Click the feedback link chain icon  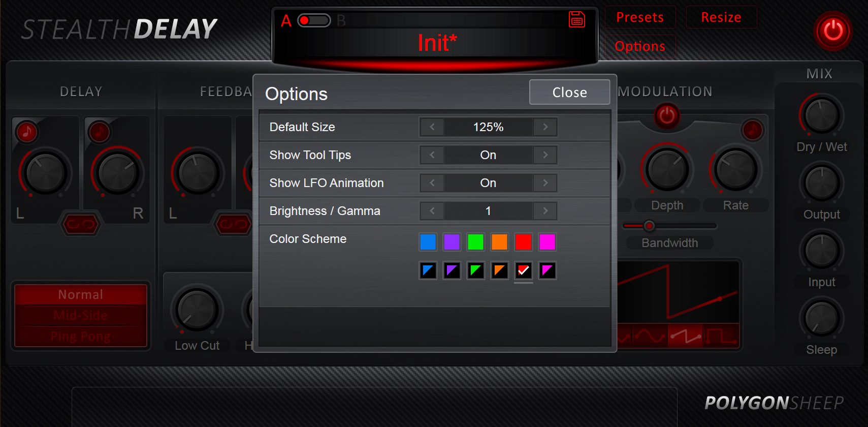pyautogui.click(x=234, y=224)
